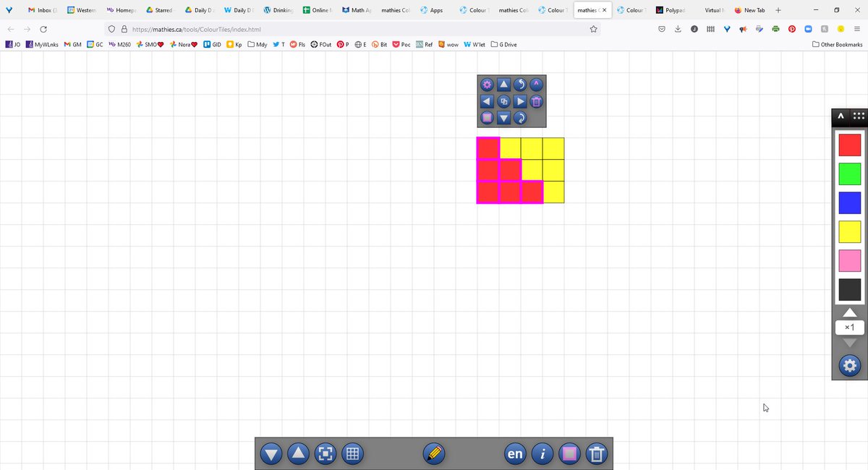Open the G Drive bookmarks folder
868x470 pixels.
click(504, 45)
